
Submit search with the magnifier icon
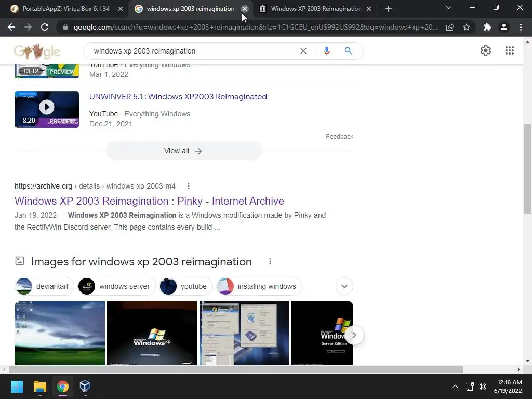348,51
